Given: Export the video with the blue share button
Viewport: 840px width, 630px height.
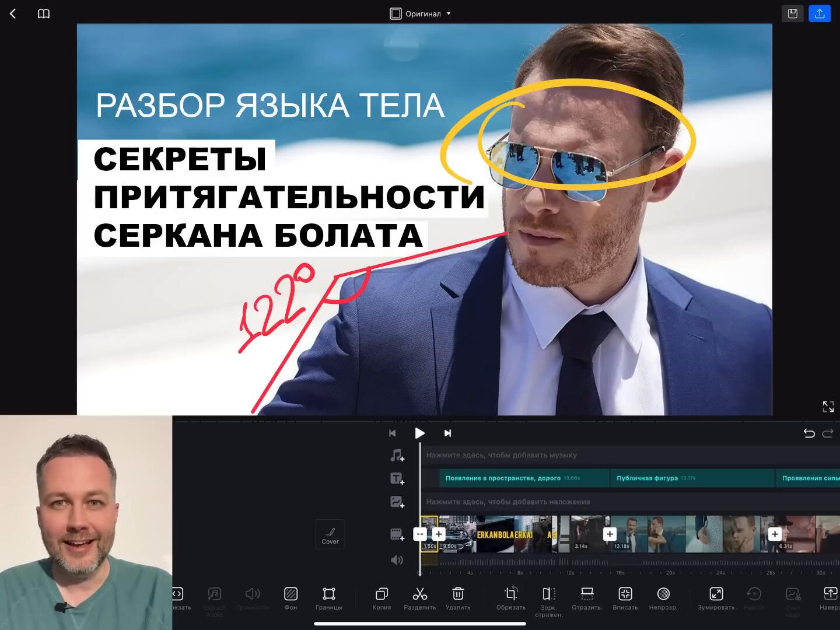Looking at the screenshot, I should 819,13.
